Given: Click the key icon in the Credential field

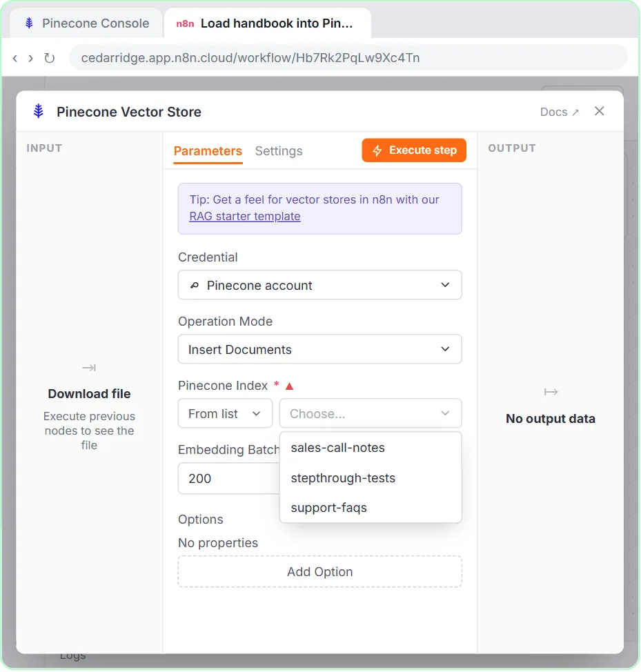Looking at the screenshot, I should pyautogui.click(x=195, y=286).
